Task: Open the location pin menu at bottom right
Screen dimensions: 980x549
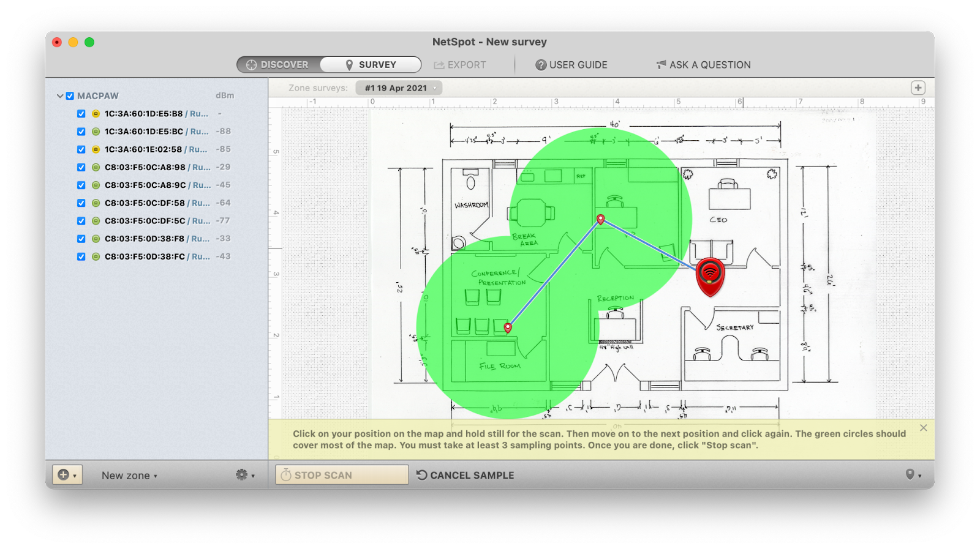Action: click(x=913, y=475)
